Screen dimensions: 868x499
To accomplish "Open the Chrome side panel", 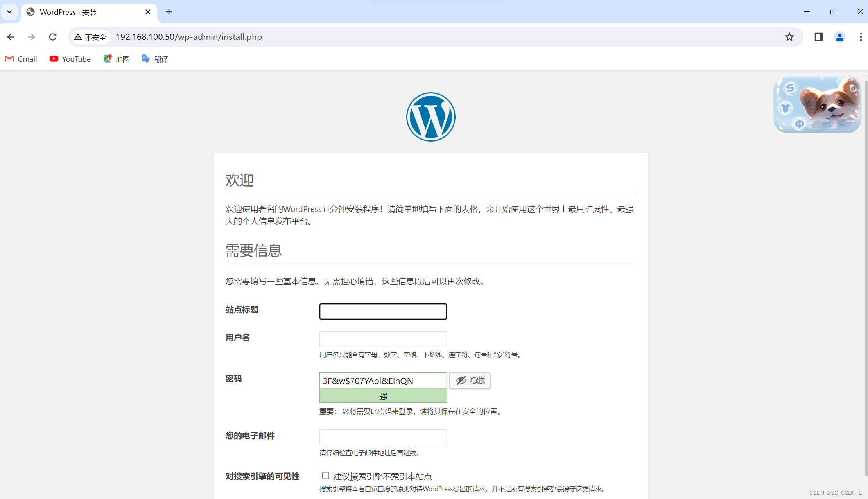I will [x=818, y=37].
